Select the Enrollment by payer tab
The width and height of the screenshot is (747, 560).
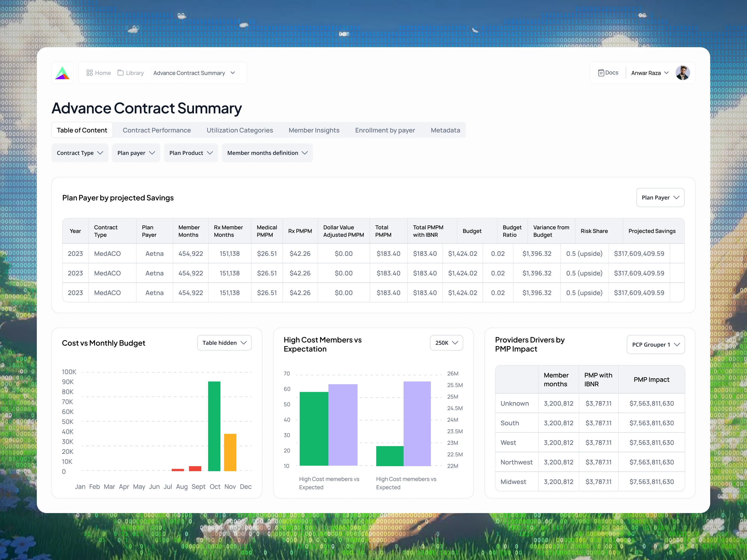coord(385,130)
